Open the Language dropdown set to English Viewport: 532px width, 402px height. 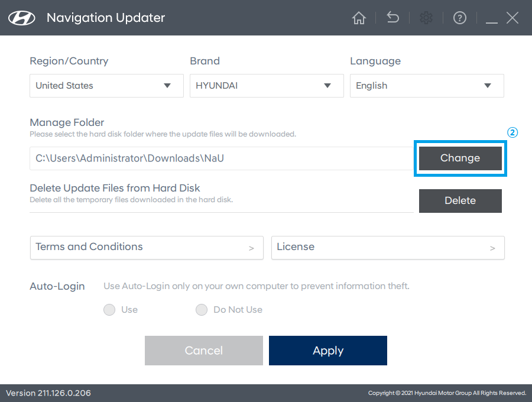(x=427, y=86)
